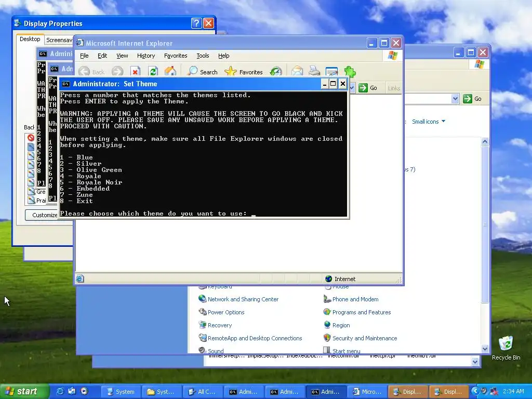This screenshot has width=532, height=399.
Task: Open the Tools menu in Internet Explorer
Action: click(x=203, y=56)
